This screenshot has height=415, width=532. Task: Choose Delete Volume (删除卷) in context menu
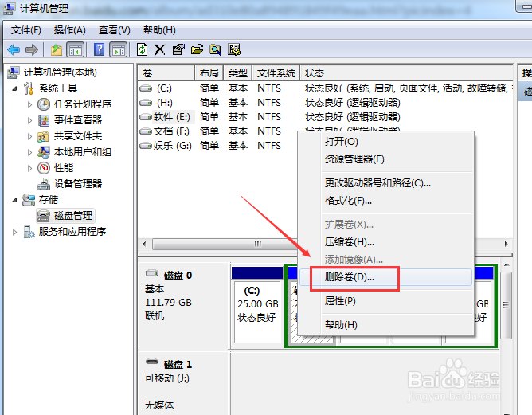385,277
